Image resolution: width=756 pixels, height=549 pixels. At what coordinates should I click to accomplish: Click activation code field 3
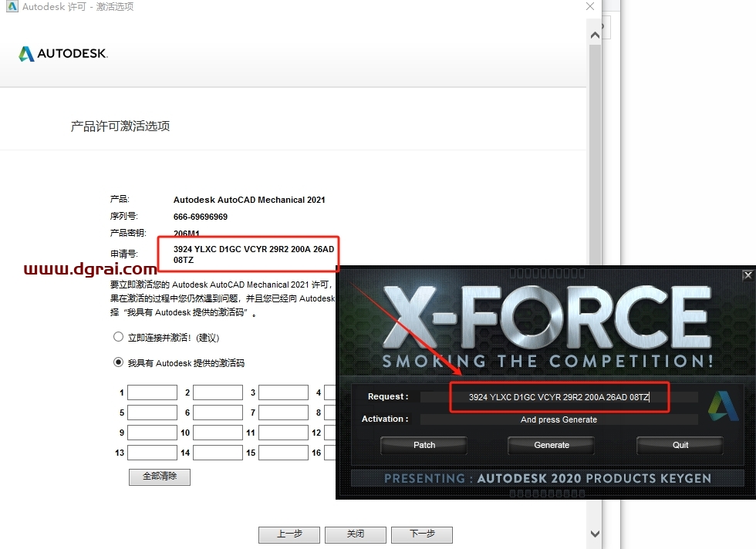point(284,392)
